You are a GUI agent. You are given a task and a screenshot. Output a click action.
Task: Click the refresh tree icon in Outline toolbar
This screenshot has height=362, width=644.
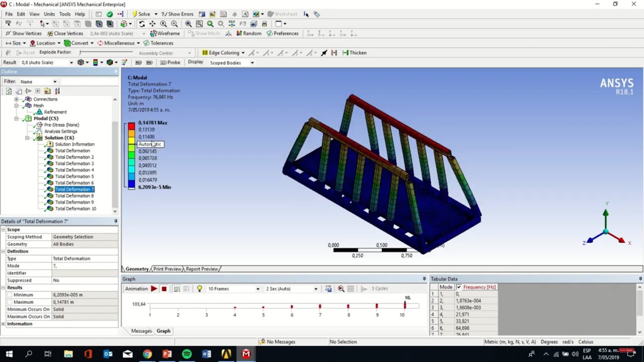click(9, 91)
